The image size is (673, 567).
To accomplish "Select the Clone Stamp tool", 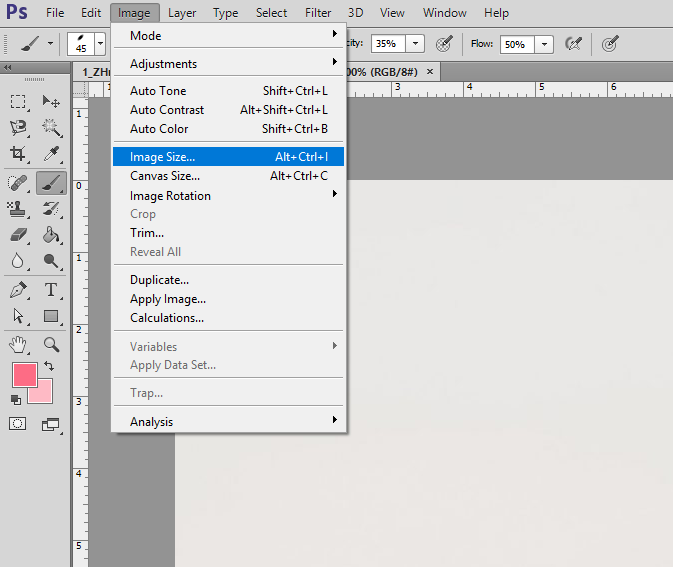I will coord(18,208).
